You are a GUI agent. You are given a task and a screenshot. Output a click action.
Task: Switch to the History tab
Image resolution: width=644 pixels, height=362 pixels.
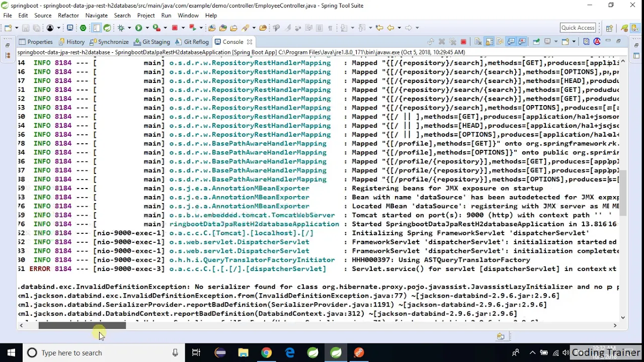71,42
